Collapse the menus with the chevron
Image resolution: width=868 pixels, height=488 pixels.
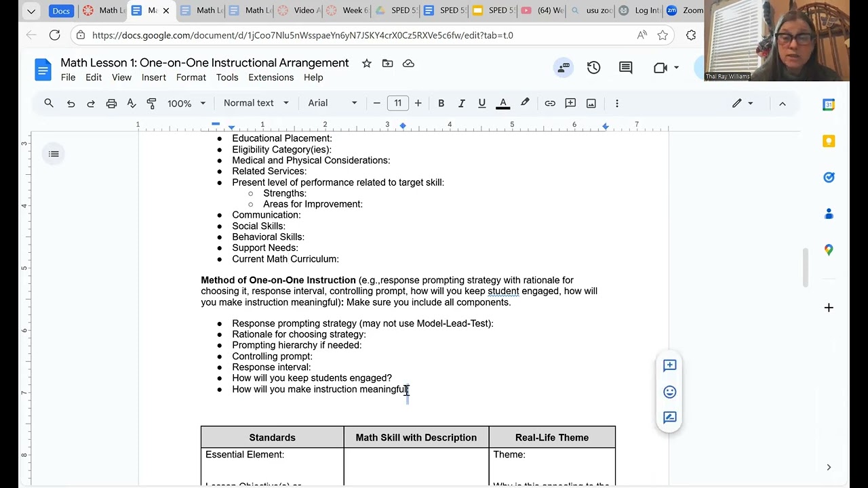point(782,103)
